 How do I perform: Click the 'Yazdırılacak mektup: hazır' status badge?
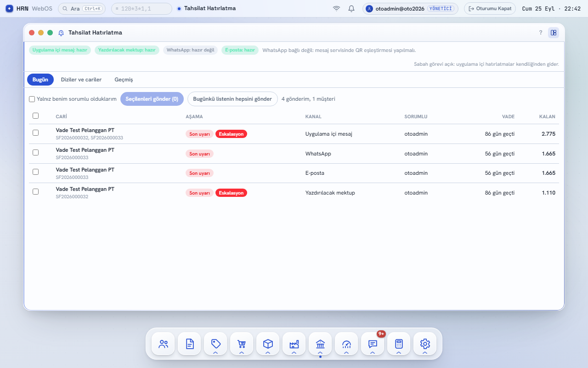click(x=127, y=50)
